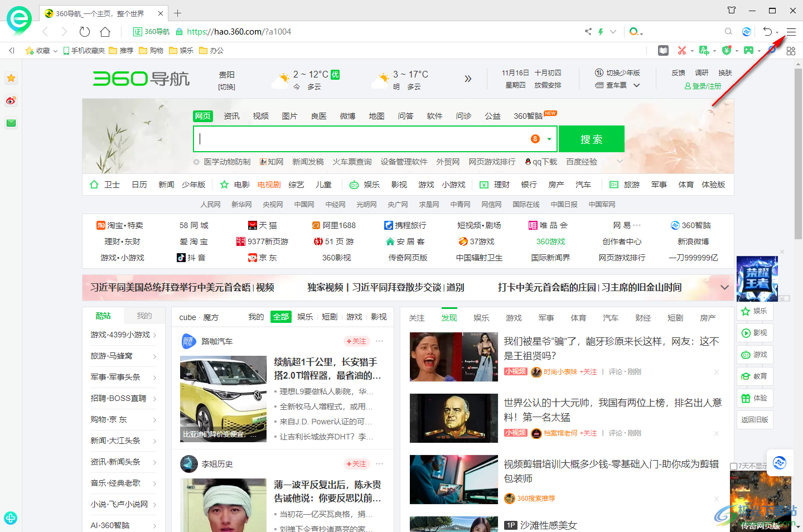Viewport: 803px width, 532px height.
Task: Open the undo history dropdown arrow
Action: coord(777,32)
